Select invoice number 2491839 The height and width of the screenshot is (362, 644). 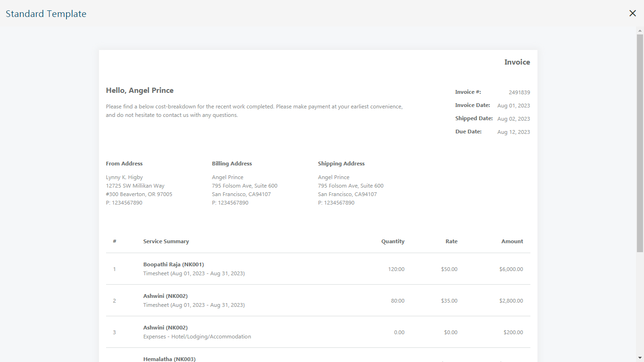tap(520, 92)
